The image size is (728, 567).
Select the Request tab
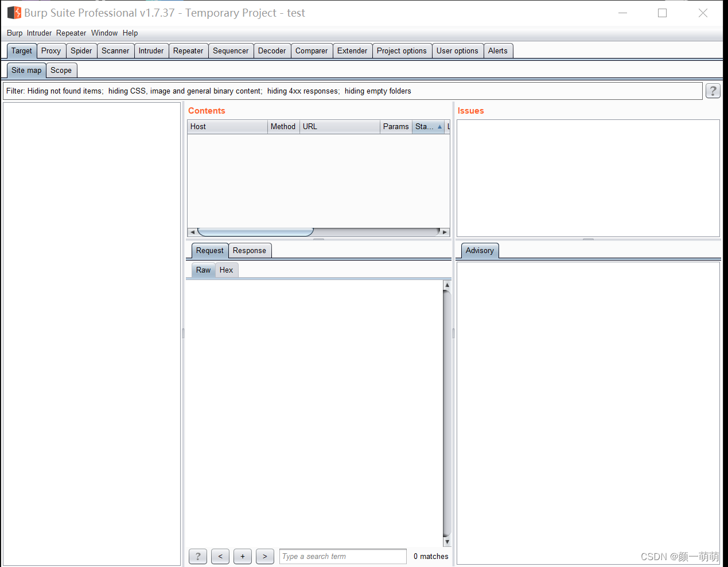click(210, 250)
